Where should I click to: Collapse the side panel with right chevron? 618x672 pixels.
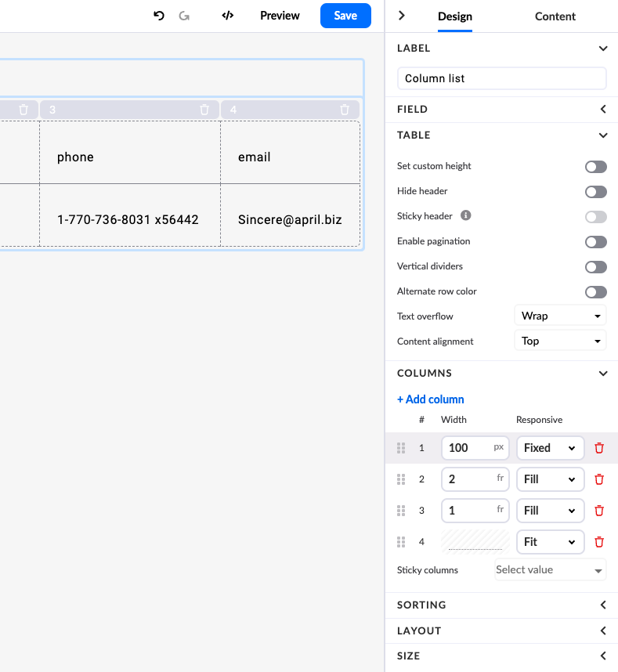(x=402, y=16)
